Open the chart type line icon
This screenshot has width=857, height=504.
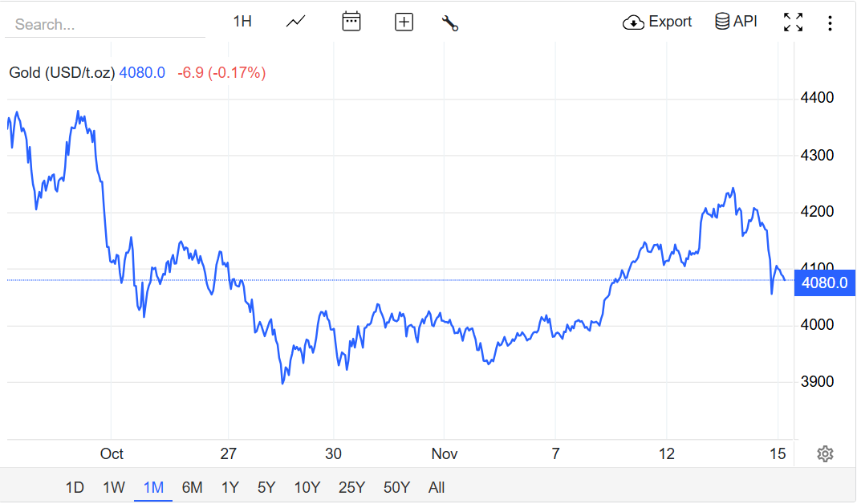pos(295,22)
